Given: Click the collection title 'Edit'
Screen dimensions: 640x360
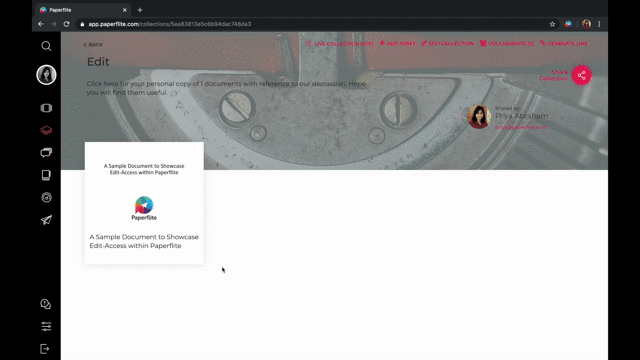Looking at the screenshot, I should [98, 62].
